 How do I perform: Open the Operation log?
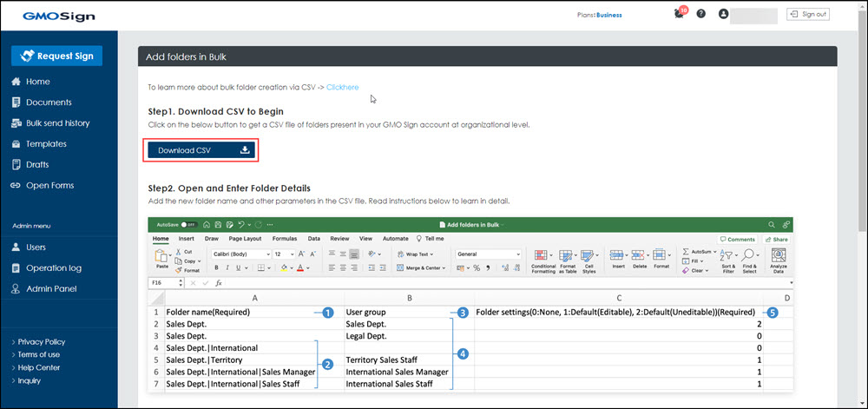click(x=47, y=267)
